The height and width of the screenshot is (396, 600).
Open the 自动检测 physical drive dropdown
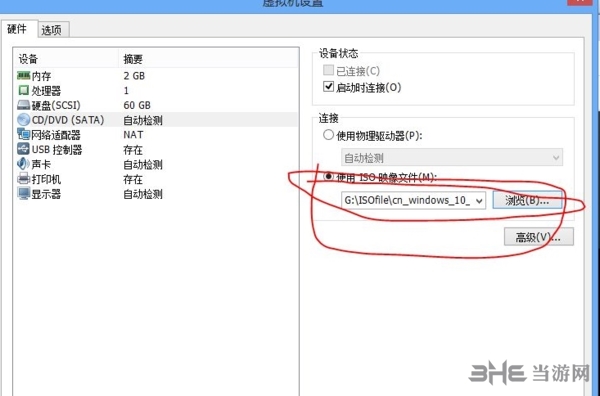[452, 157]
